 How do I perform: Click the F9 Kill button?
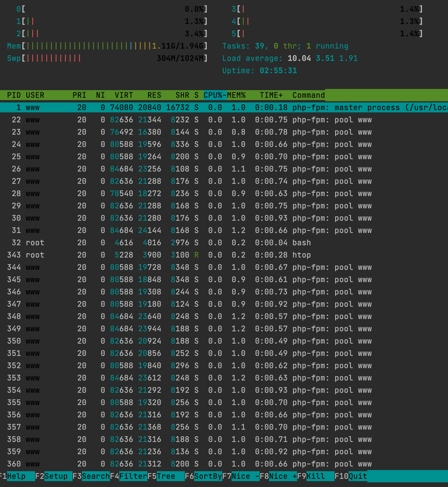(x=316, y=476)
